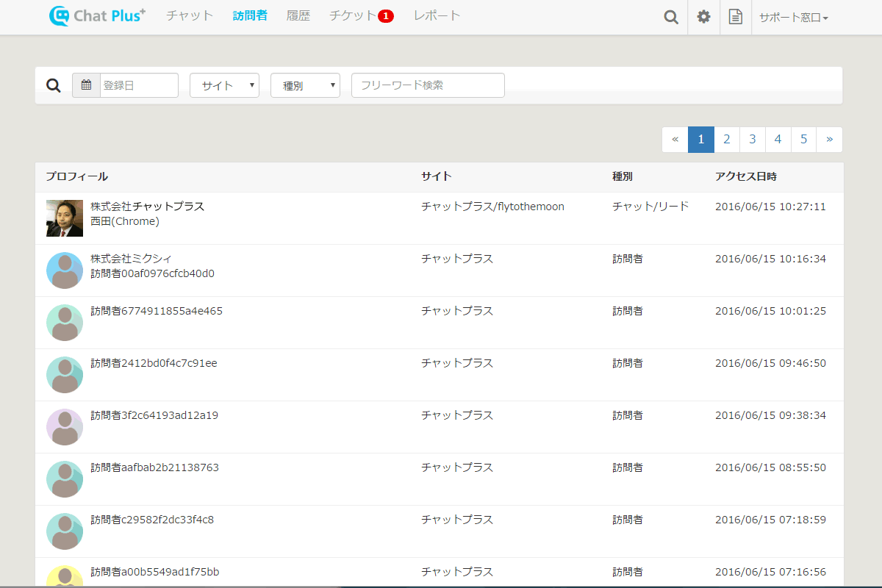Switch to the チャット tab
882x588 pixels.
tap(190, 15)
